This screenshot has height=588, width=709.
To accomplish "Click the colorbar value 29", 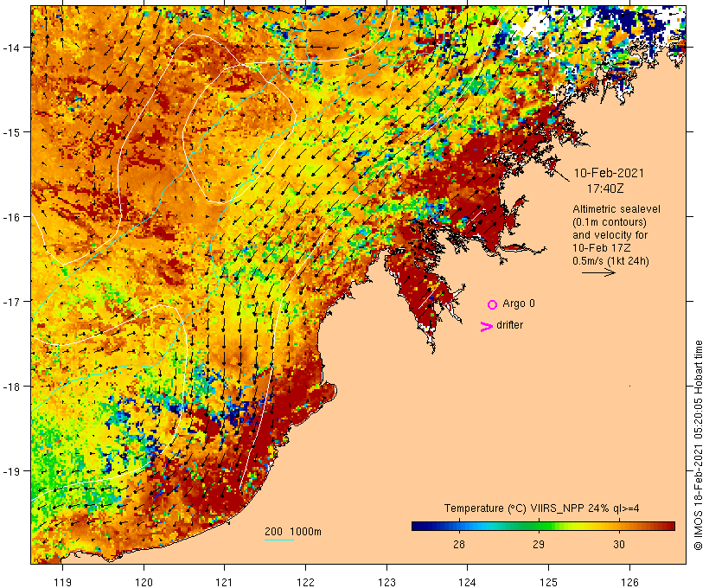I will point(538,544).
